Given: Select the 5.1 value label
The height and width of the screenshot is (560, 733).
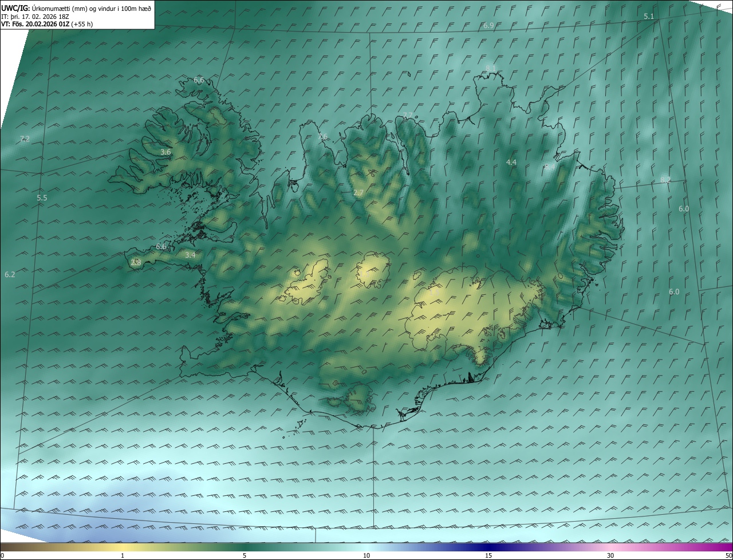Looking at the screenshot, I should [649, 17].
